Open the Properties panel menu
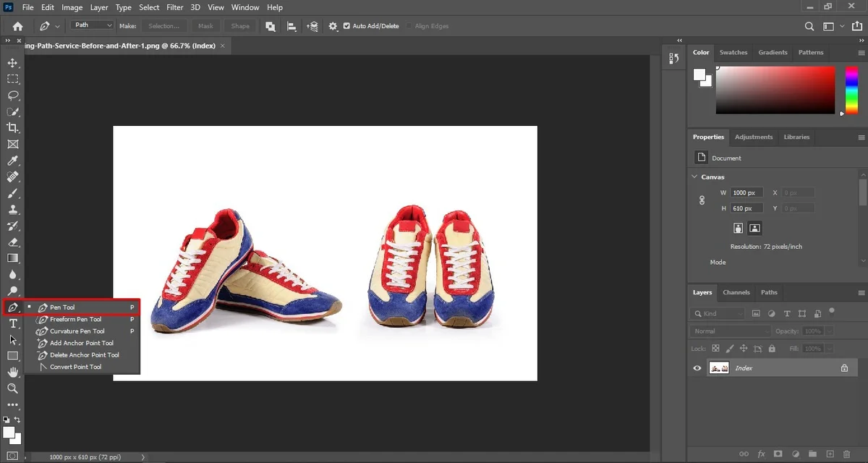 click(x=861, y=137)
